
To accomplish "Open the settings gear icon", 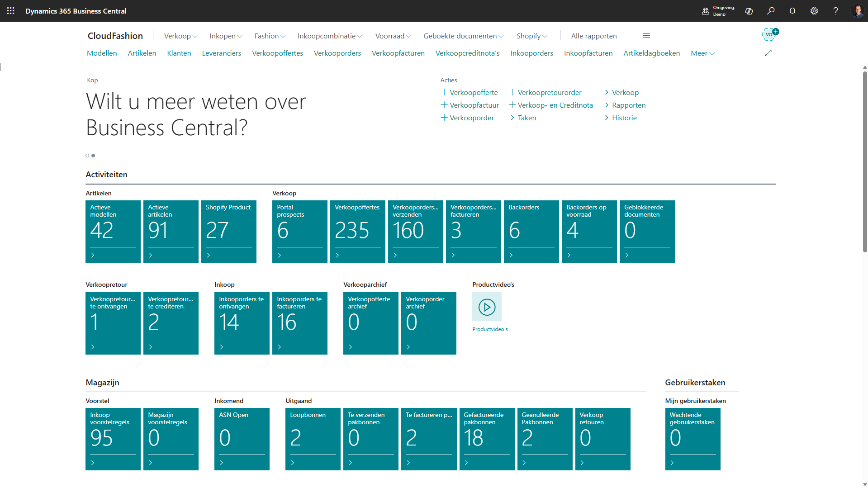I will coord(814,11).
